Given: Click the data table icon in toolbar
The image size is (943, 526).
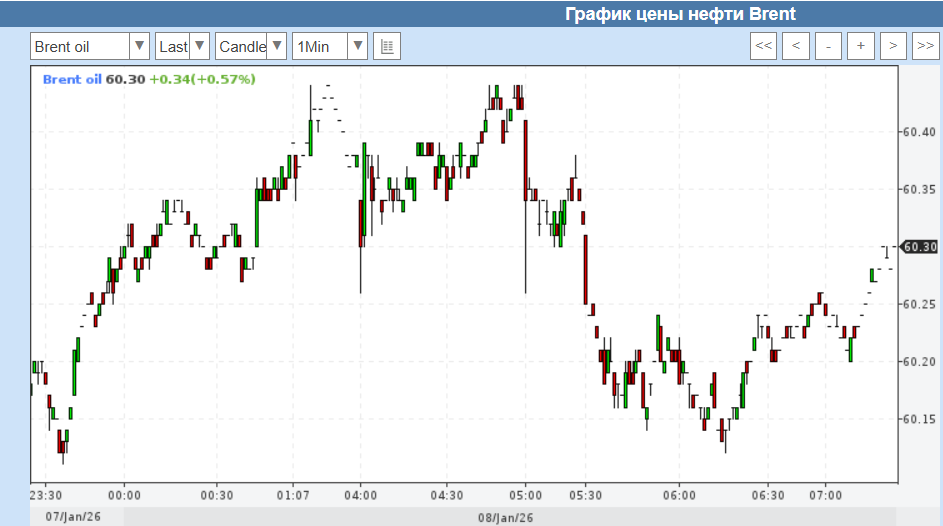Looking at the screenshot, I should 387,46.
